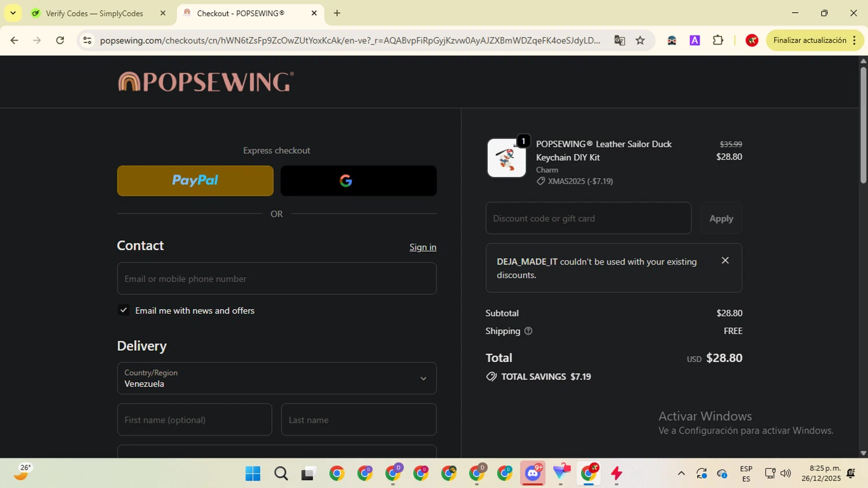
Task: Dismiss the DEJA_MADE_IT discount error message
Action: (725, 260)
